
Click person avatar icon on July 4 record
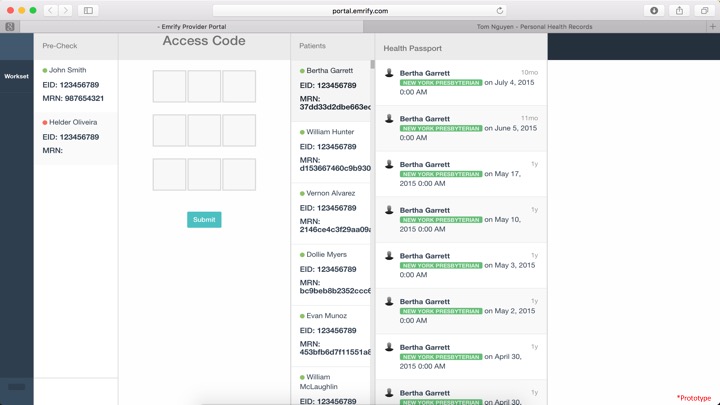[389, 73]
